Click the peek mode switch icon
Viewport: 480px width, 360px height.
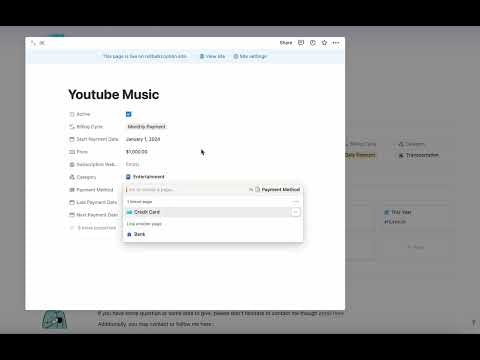tap(42, 43)
